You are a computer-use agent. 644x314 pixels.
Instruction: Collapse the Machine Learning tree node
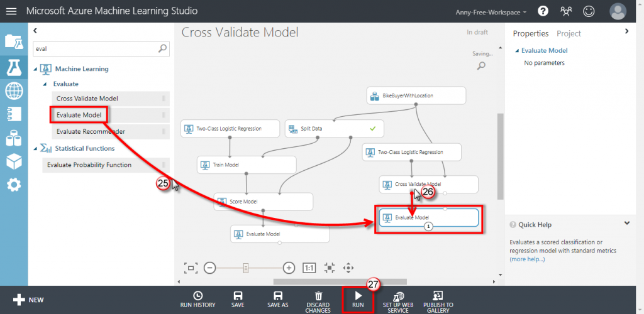click(35, 69)
